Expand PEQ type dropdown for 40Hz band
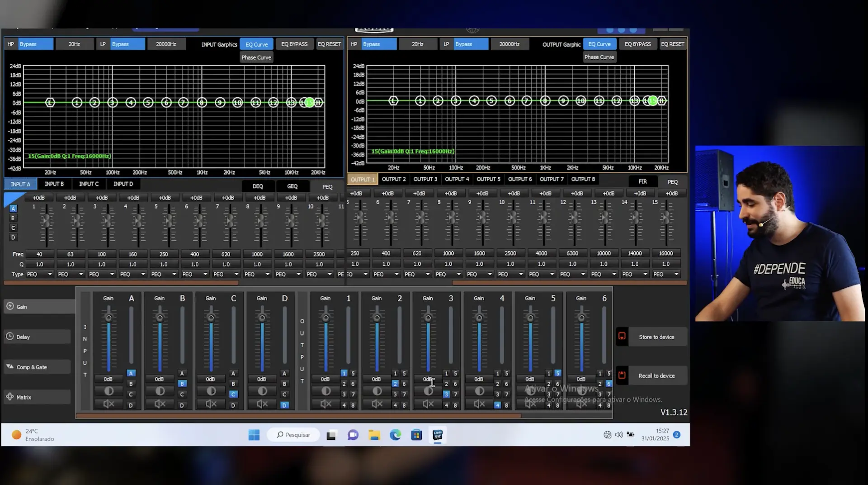868x485 pixels. (x=40, y=274)
